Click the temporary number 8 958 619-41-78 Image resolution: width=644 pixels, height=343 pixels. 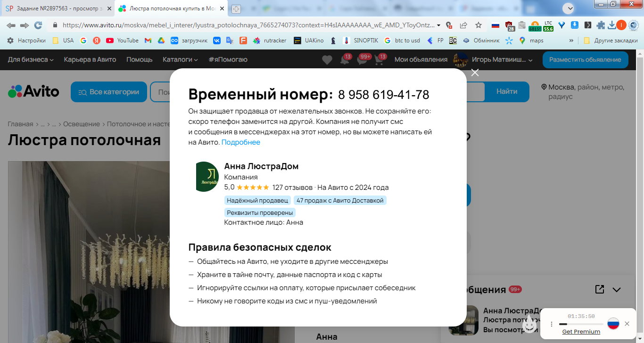(x=383, y=95)
